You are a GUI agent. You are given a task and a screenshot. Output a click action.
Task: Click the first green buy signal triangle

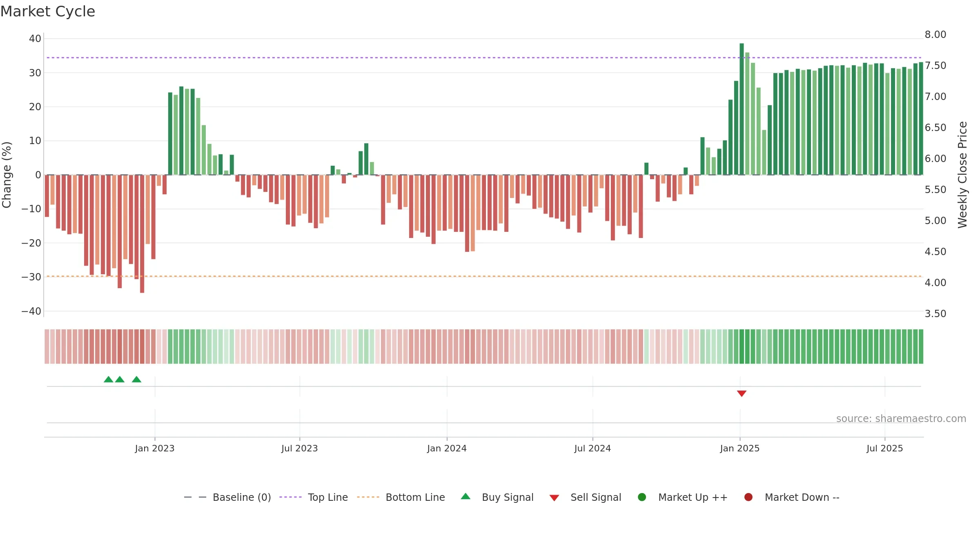(x=109, y=379)
